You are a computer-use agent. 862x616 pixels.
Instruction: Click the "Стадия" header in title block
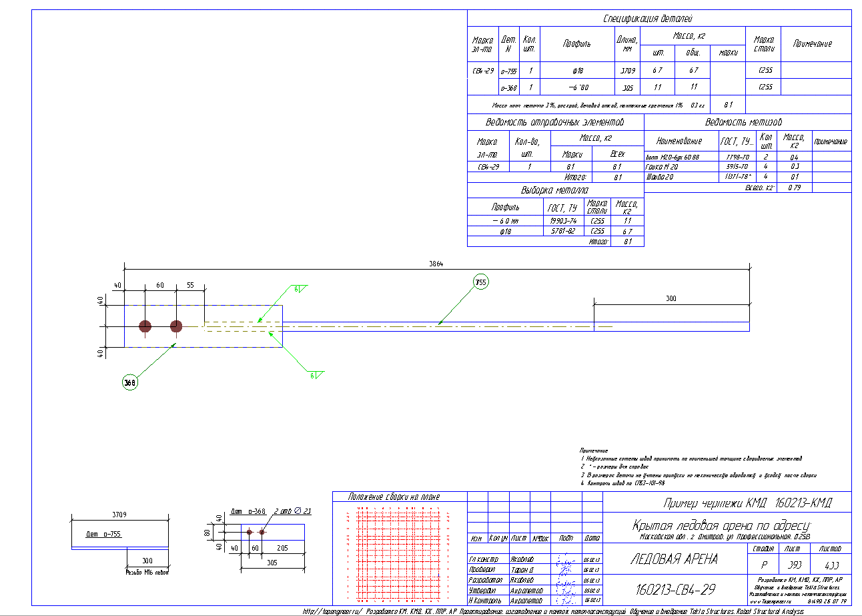click(763, 549)
